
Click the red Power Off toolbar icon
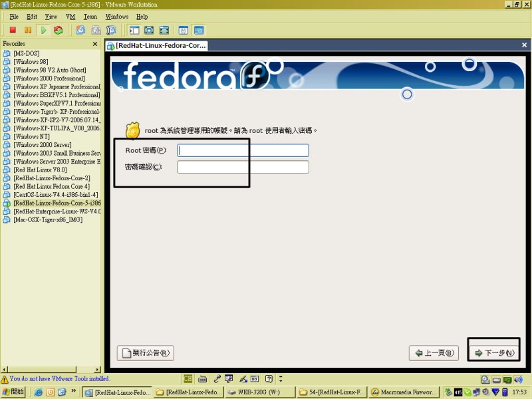click(13, 30)
